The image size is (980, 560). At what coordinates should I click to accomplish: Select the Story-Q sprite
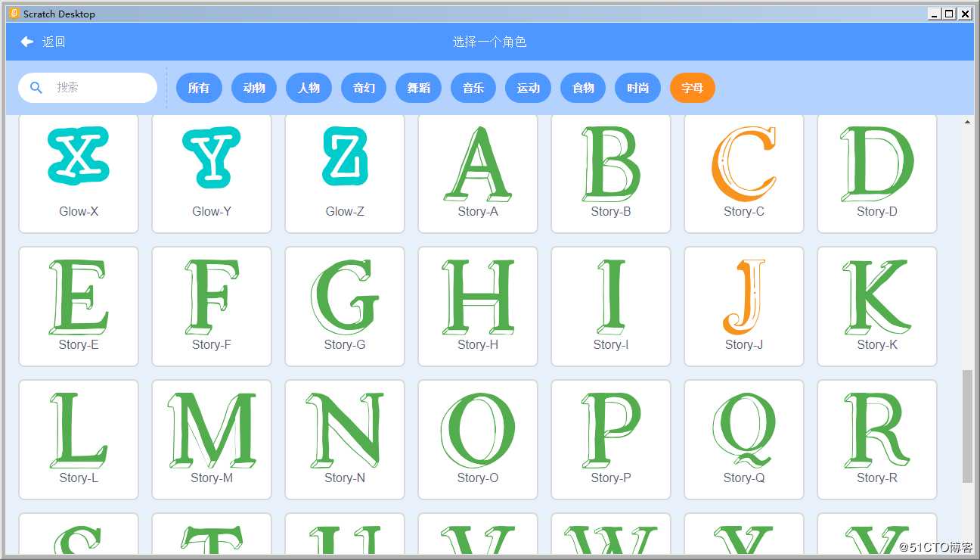coord(744,440)
